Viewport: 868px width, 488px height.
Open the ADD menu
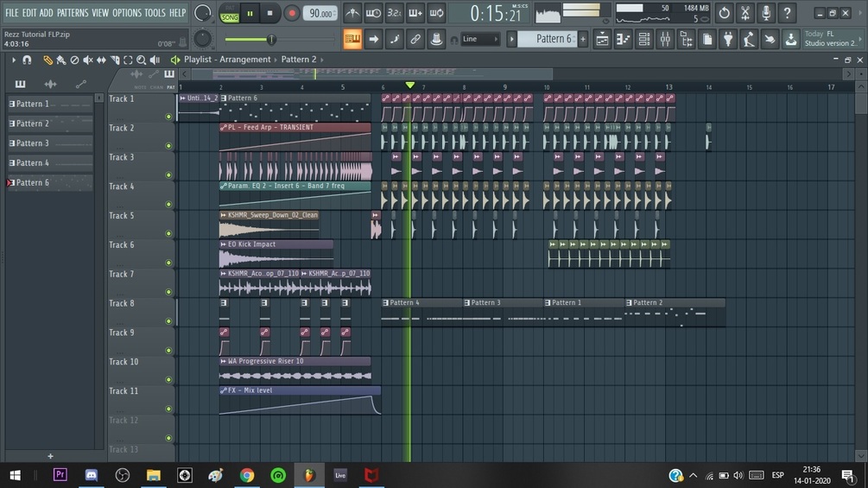click(47, 13)
